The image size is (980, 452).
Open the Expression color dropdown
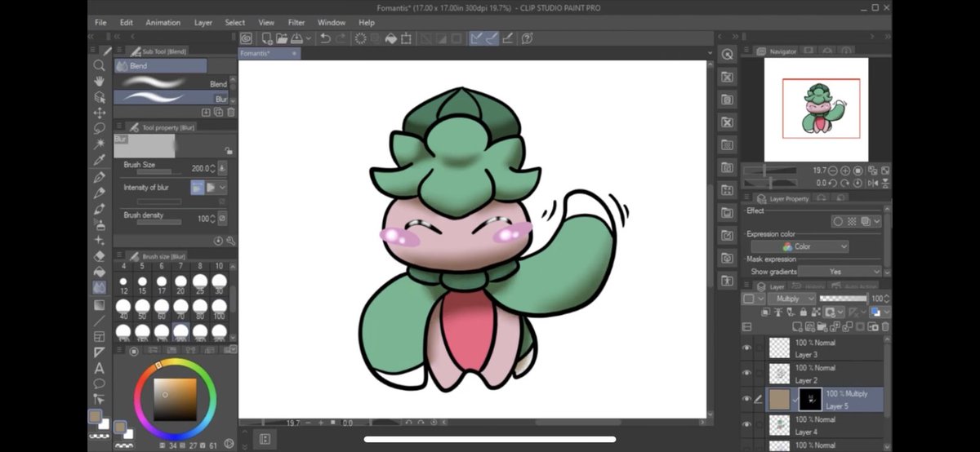click(x=800, y=246)
